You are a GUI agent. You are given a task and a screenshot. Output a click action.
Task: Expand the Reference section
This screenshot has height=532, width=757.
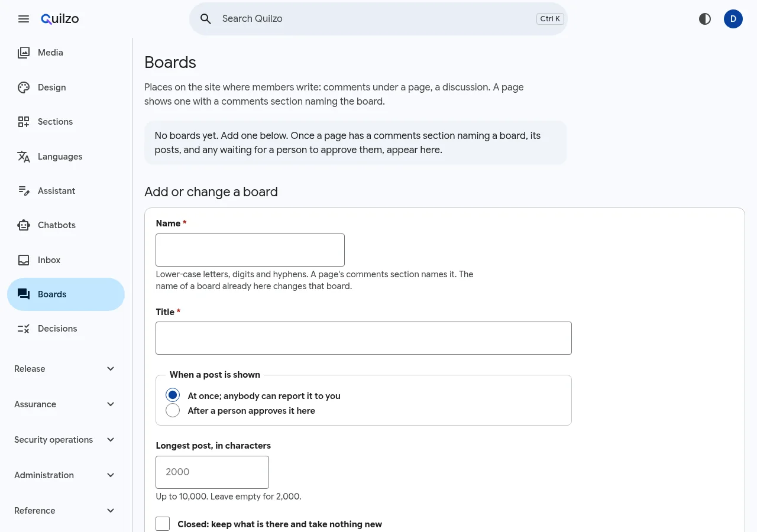tap(66, 511)
